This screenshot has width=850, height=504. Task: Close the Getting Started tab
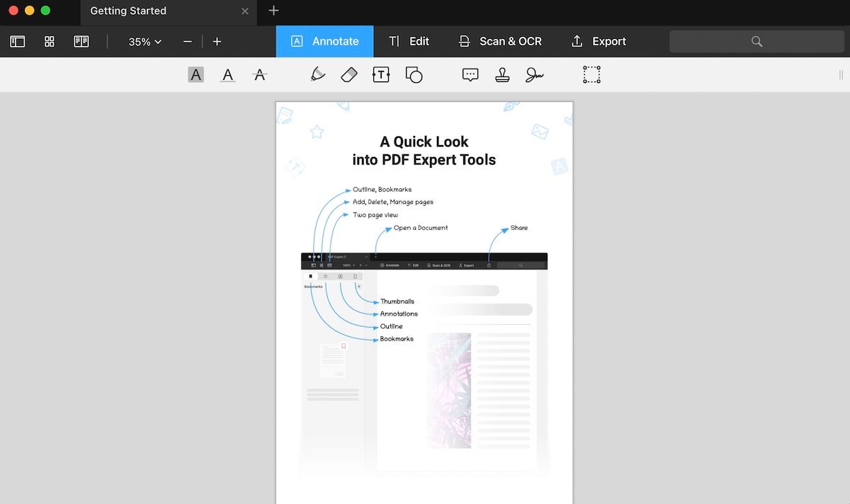point(245,11)
